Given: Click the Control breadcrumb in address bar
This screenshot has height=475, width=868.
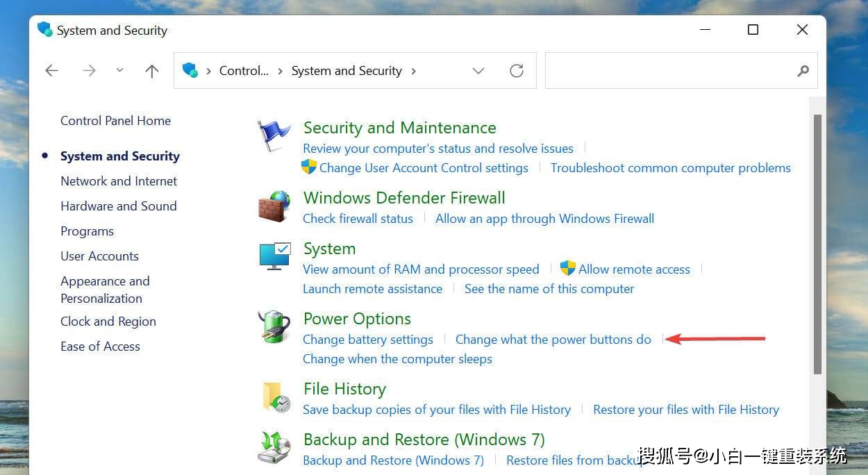Looking at the screenshot, I should coord(244,71).
